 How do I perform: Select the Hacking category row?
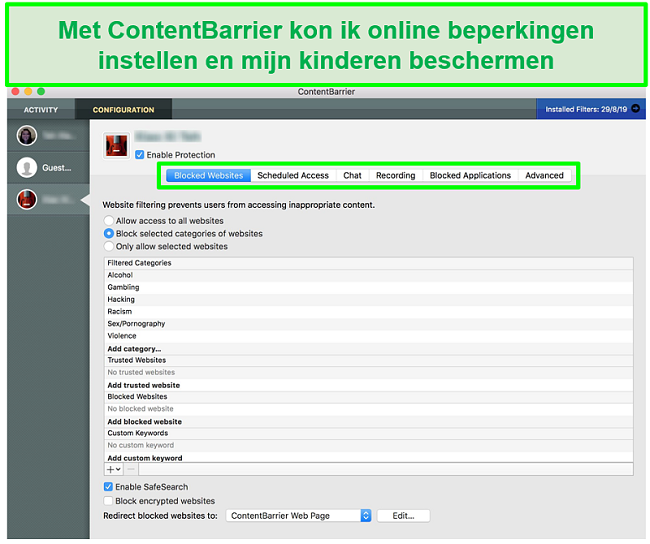[369, 299]
